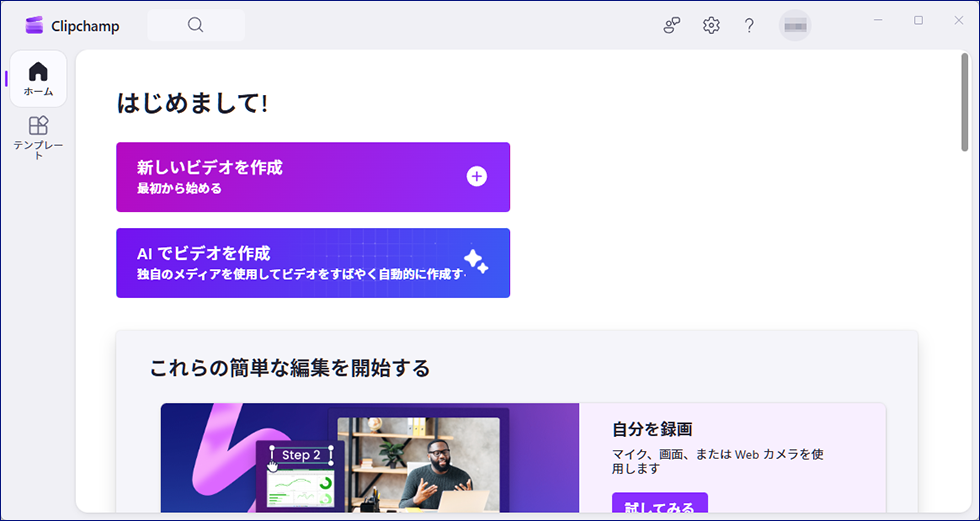Click the Clipchamp logo icon
The width and height of the screenshot is (980, 521).
36,26
